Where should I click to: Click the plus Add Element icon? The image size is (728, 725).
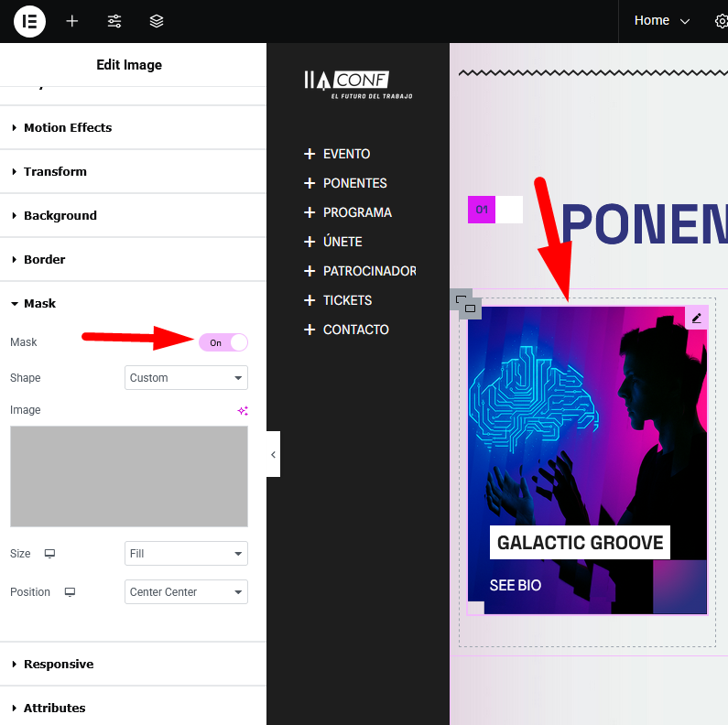coord(72,21)
